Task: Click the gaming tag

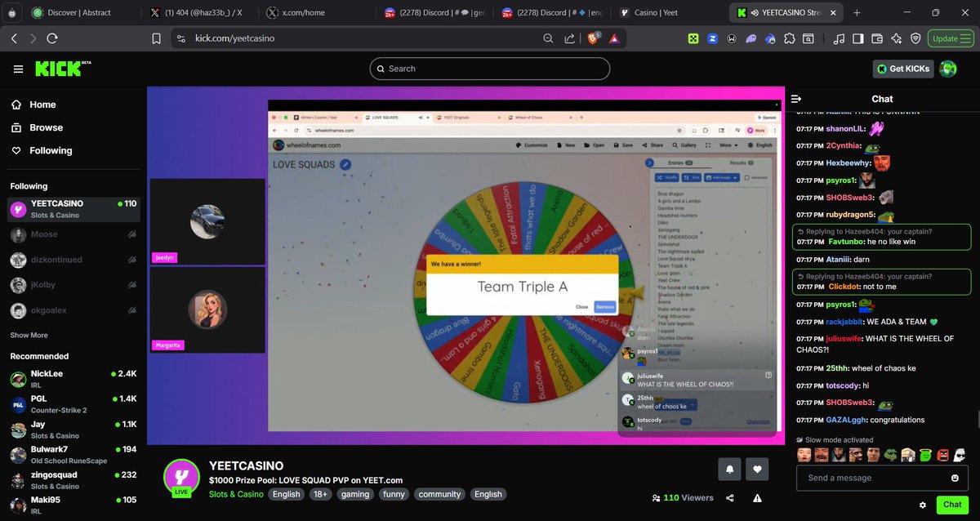Action: coord(355,494)
